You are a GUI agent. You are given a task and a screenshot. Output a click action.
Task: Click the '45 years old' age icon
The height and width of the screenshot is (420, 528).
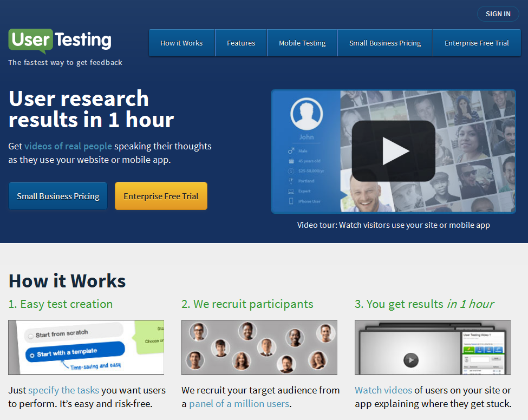pyautogui.click(x=291, y=161)
